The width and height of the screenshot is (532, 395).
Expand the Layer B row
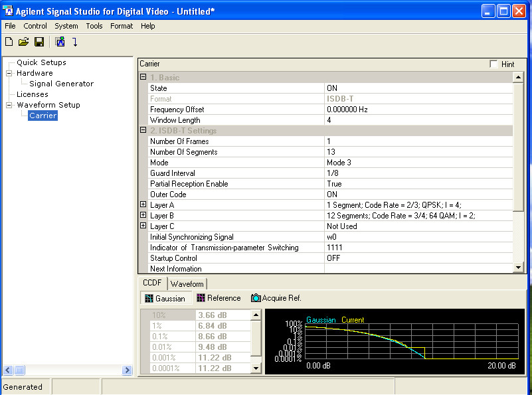(x=143, y=215)
